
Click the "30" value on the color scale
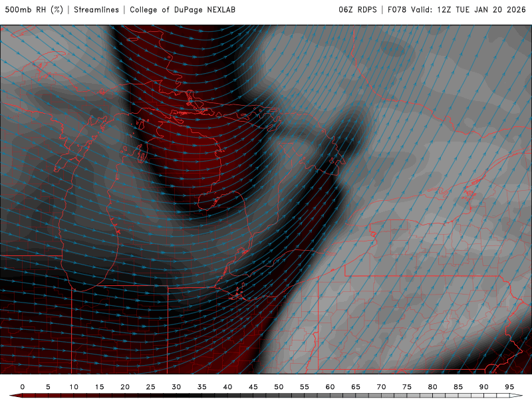[176, 387]
